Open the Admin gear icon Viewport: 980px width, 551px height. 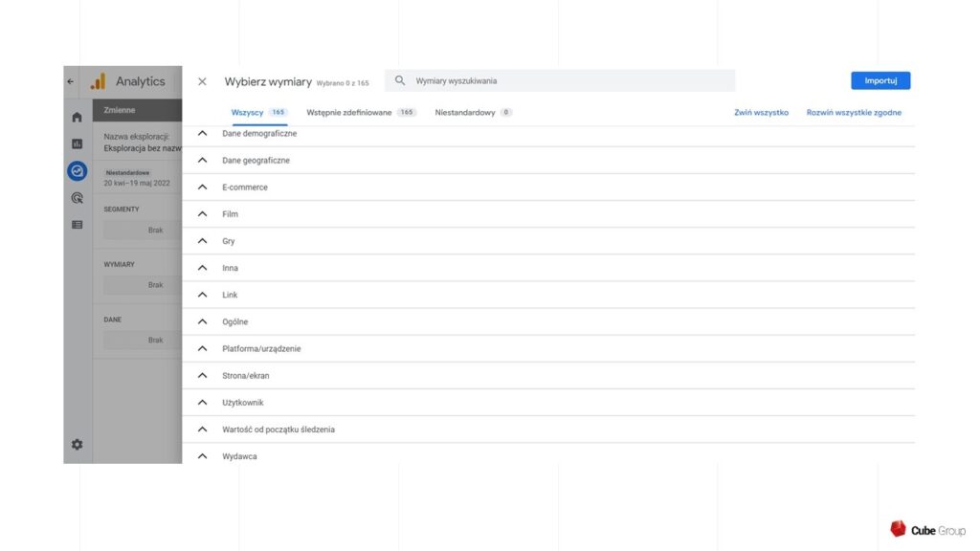77,444
